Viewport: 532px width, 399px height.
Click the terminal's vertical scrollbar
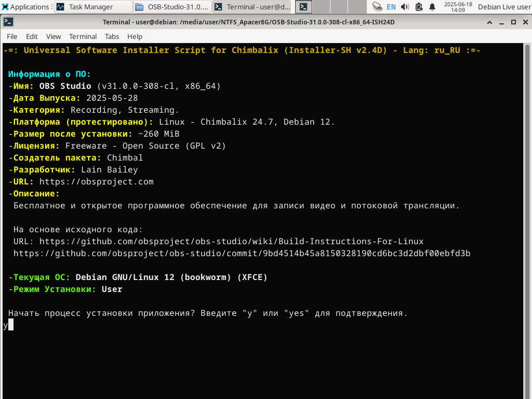point(527,220)
